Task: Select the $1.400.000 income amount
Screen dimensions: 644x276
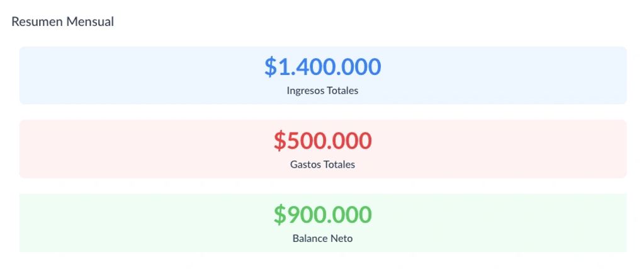Action: (x=322, y=67)
